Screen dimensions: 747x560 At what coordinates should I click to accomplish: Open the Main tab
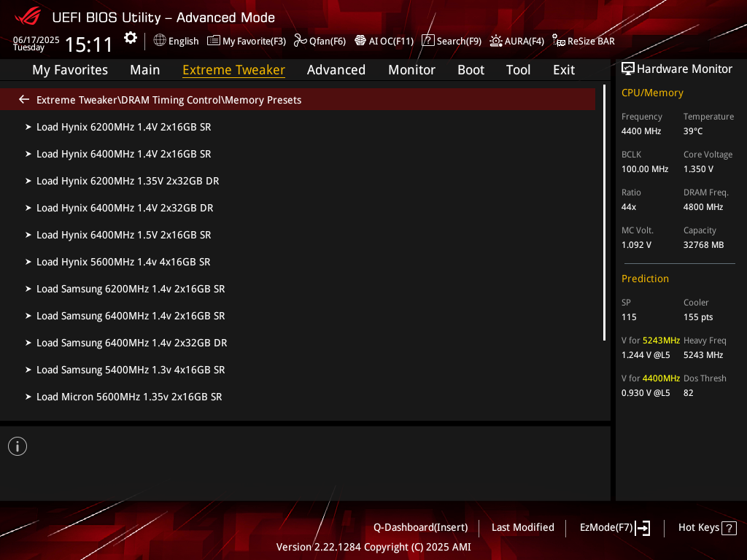tap(145, 70)
